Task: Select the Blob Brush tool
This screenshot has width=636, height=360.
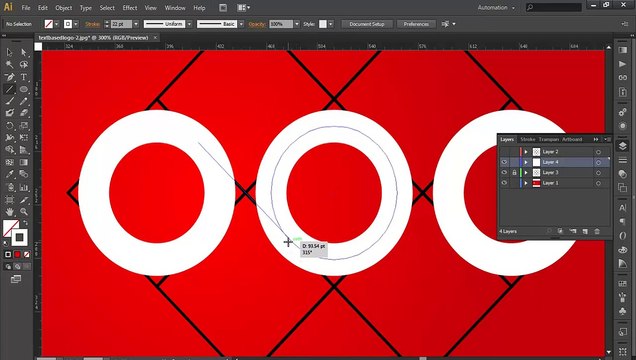Action: pyautogui.click(x=10, y=113)
